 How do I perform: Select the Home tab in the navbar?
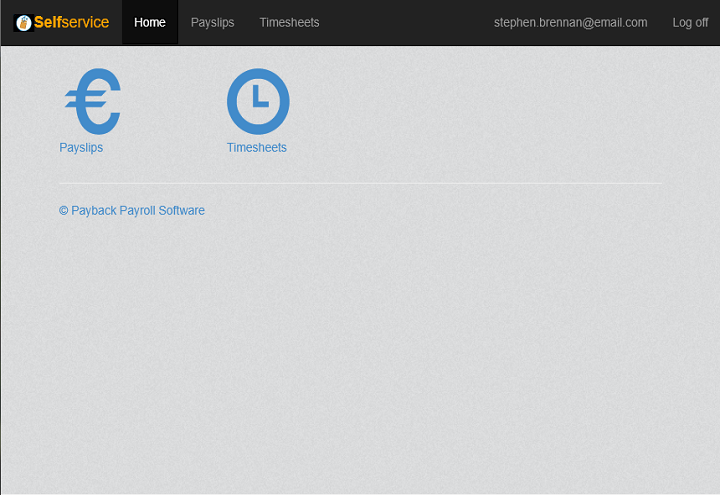tap(150, 22)
